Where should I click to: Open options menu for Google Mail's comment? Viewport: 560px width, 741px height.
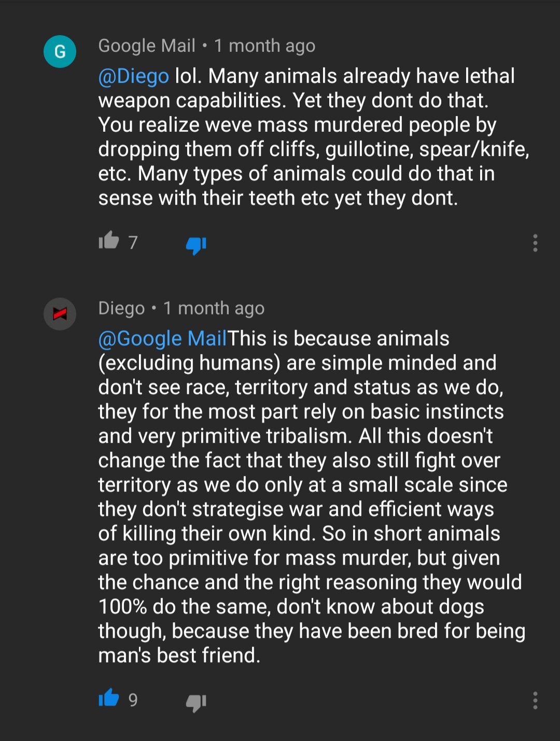535,243
